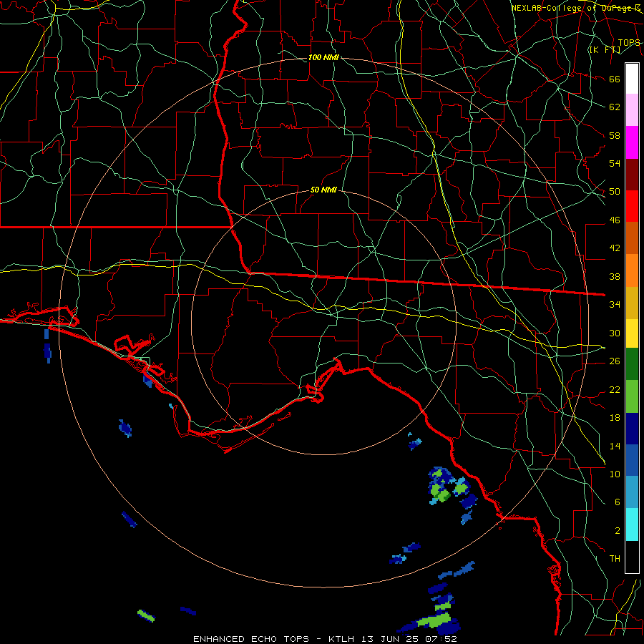This screenshot has height=644, width=644.
Task: Click the 54 legend value
Action: click(615, 163)
